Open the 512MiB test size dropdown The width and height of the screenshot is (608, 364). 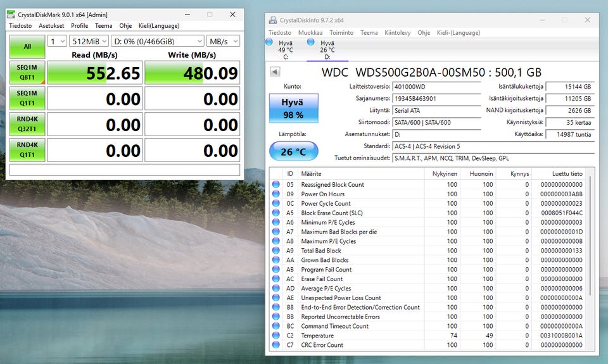pyautogui.click(x=88, y=41)
